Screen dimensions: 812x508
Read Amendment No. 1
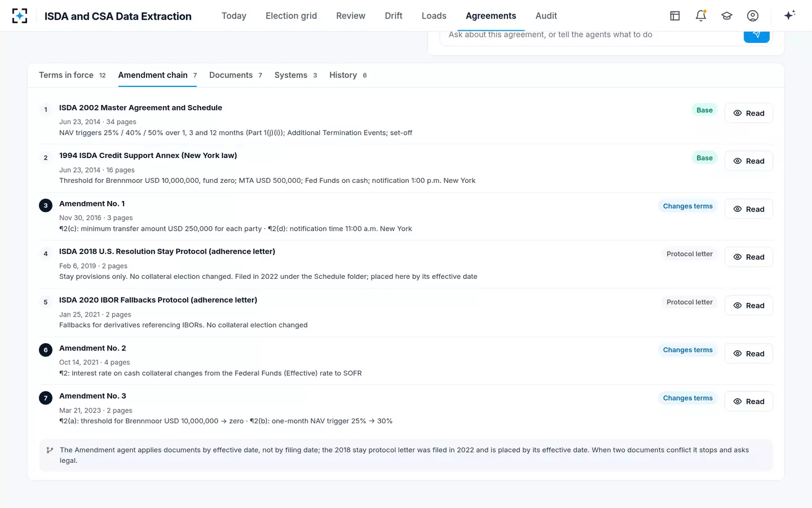tap(749, 209)
